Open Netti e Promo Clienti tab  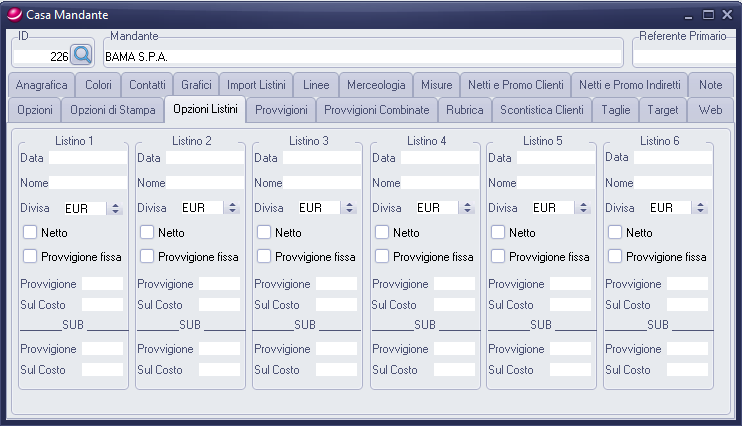click(x=514, y=85)
